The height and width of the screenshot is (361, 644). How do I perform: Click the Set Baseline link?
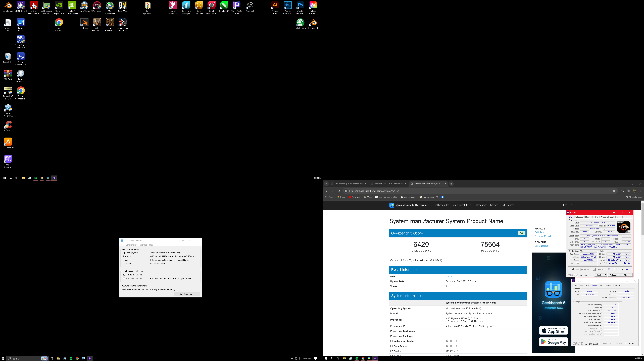click(x=541, y=246)
